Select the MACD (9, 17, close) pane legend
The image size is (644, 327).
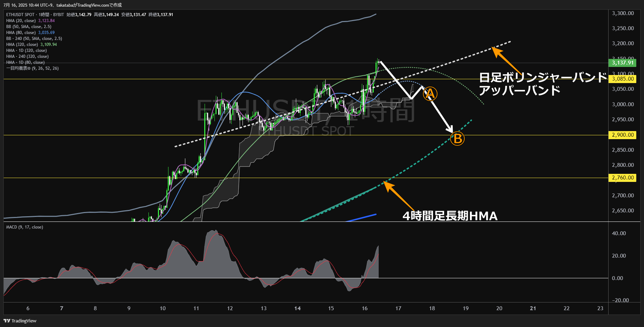[x=25, y=227]
